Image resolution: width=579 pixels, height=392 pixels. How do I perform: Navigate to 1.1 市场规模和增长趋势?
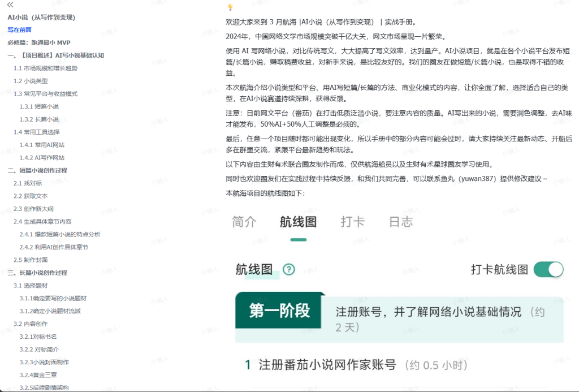[x=45, y=68]
